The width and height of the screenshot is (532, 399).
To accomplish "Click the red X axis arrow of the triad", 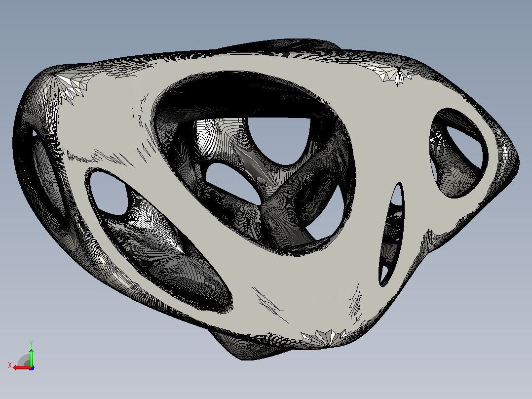I will pos(21,367).
